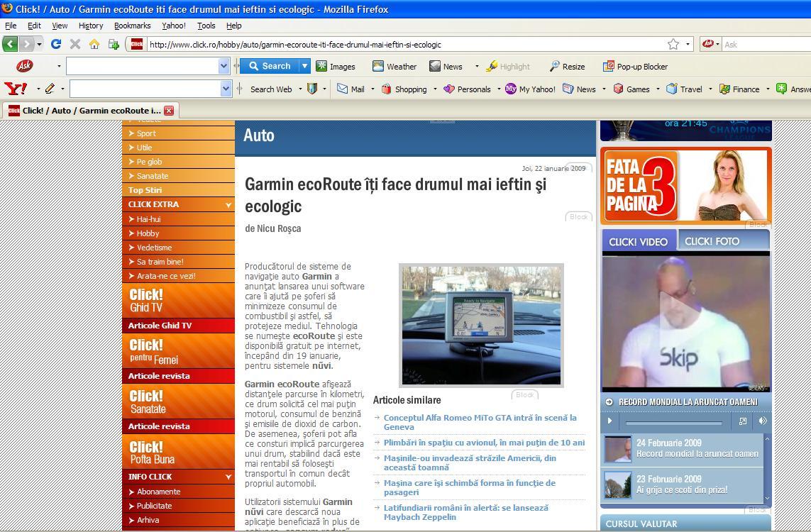Open Yahoo Travel

coord(684,89)
